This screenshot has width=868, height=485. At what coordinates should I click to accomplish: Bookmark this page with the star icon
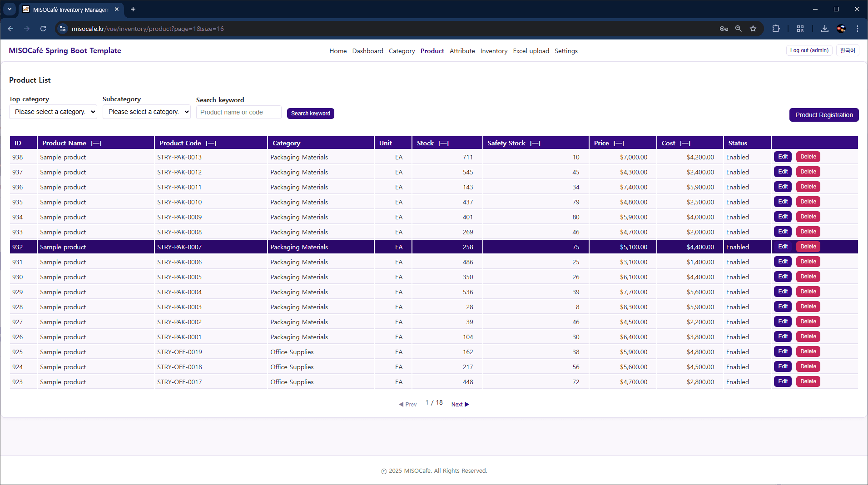753,29
